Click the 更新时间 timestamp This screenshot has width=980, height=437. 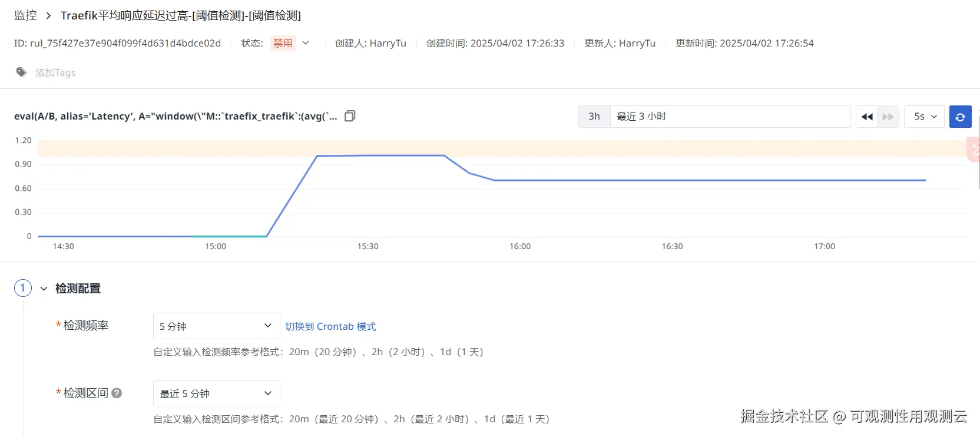coord(744,43)
